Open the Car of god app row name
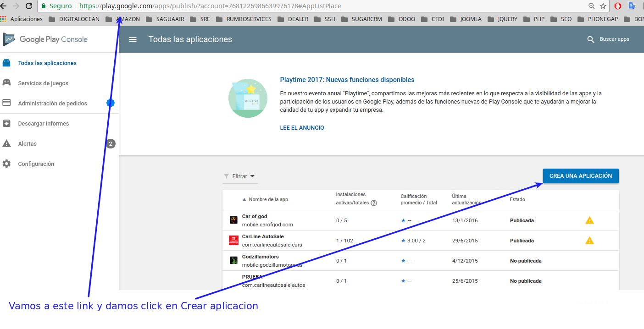This screenshot has width=644, height=329. (255, 216)
